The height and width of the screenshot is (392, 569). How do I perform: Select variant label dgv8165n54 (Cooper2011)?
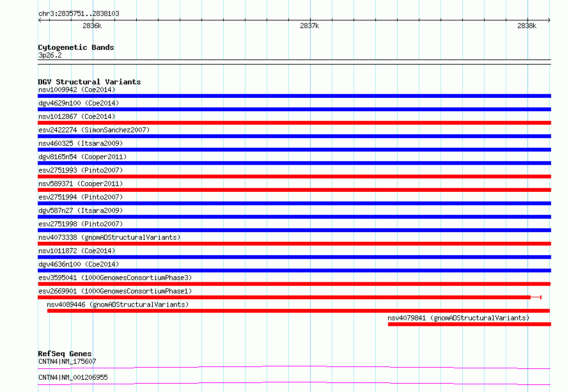(x=82, y=157)
